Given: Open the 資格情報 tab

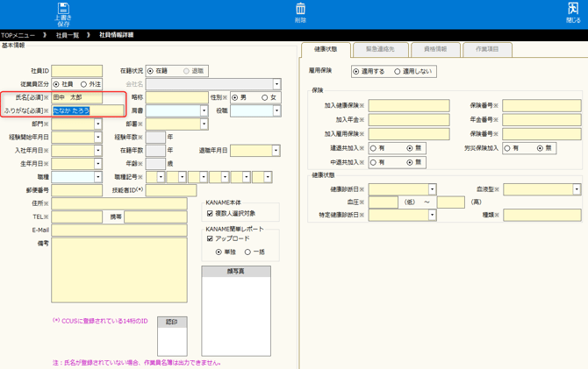Looking at the screenshot, I should (x=434, y=50).
